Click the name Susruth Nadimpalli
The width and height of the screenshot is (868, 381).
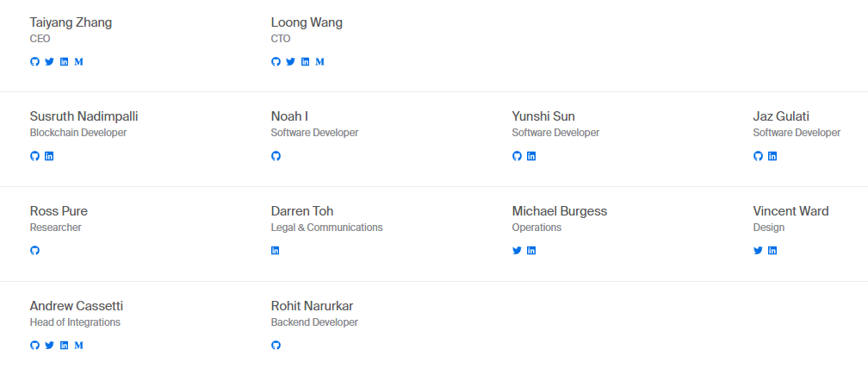[x=84, y=116]
